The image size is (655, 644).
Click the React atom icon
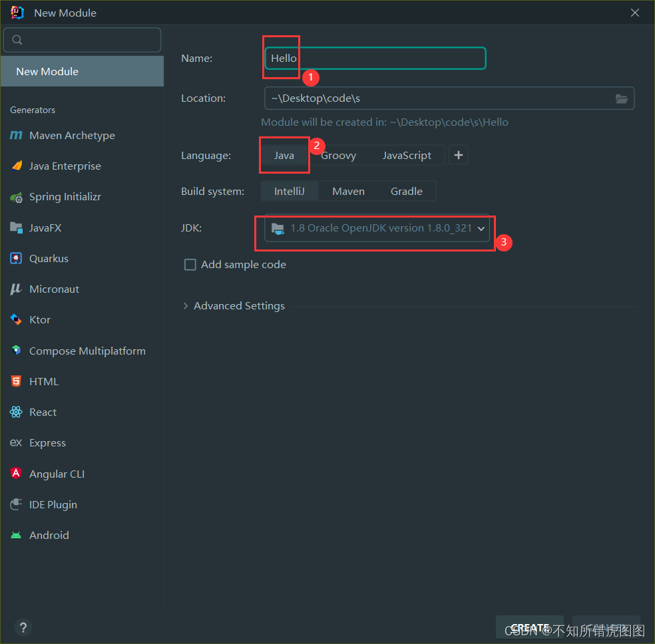[x=16, y=412]
